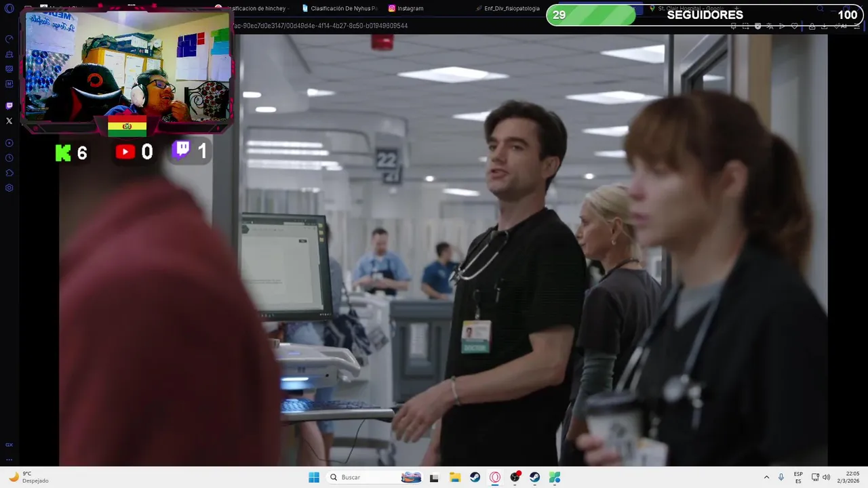The image size is (868, 488).
Task: Click the SEGUIDORES follower goal progress bar
Action: pyautogui.click(x=705, y=15)
